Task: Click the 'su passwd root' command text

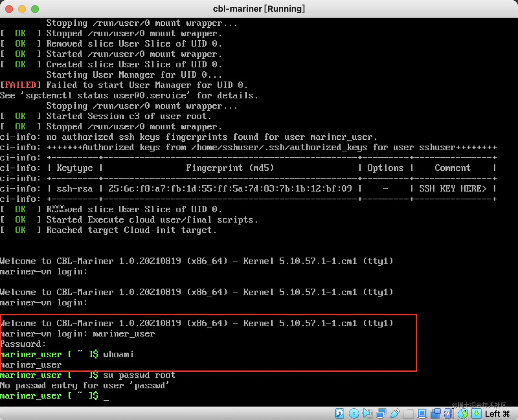Action: 139,375
